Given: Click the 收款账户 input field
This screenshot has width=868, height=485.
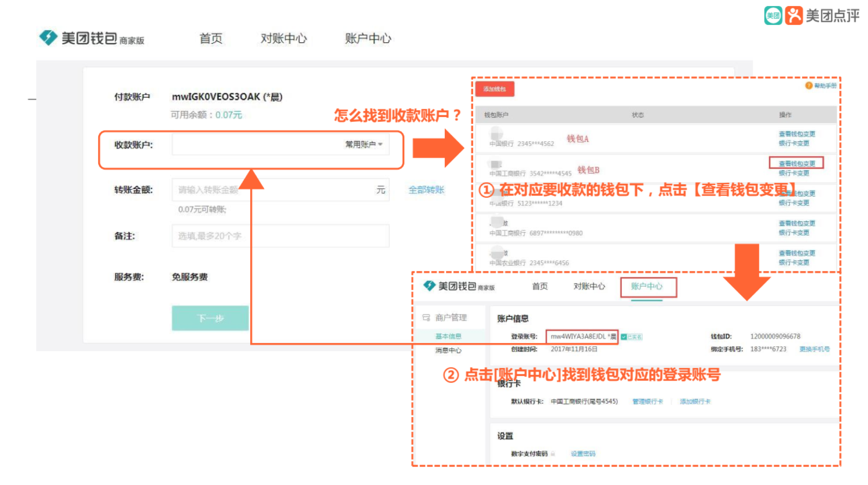Looking at the screenshot, I should point(280,145).
